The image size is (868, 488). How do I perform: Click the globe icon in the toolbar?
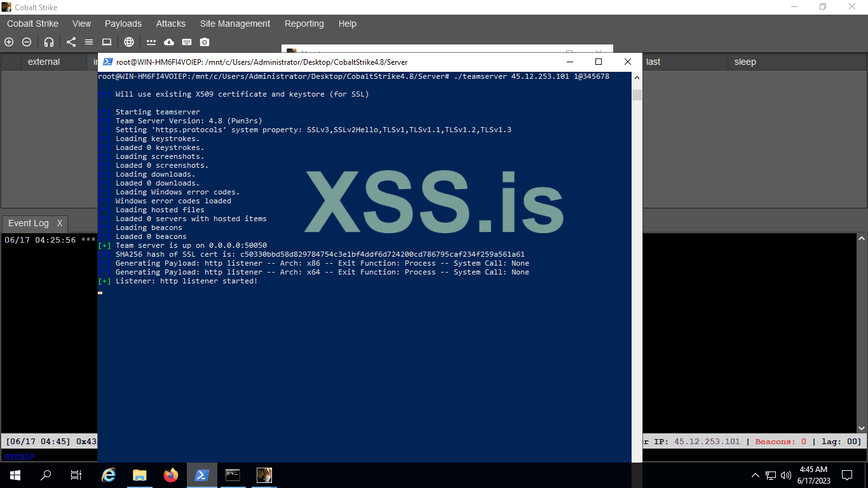click(x=129, y=42)
